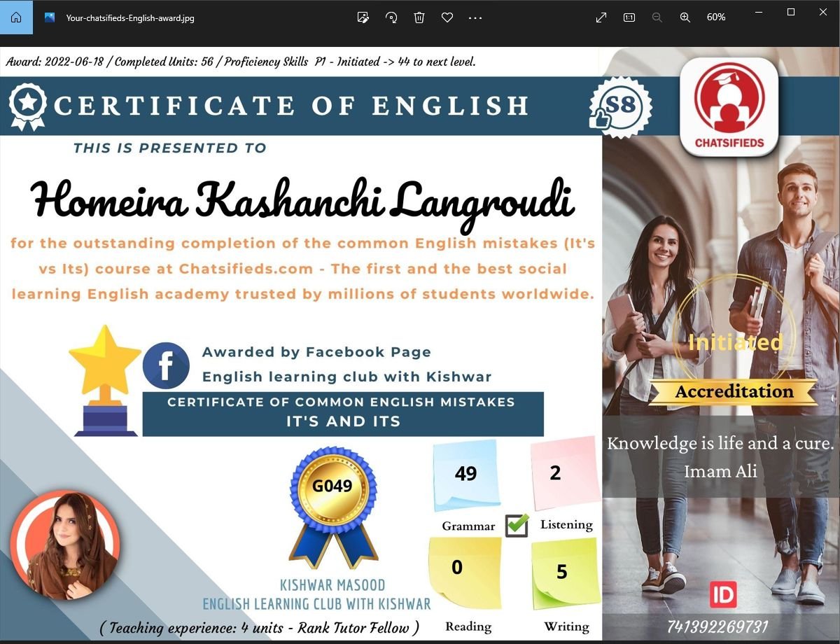Click the yellow Accreditation banner

[734, 392]
